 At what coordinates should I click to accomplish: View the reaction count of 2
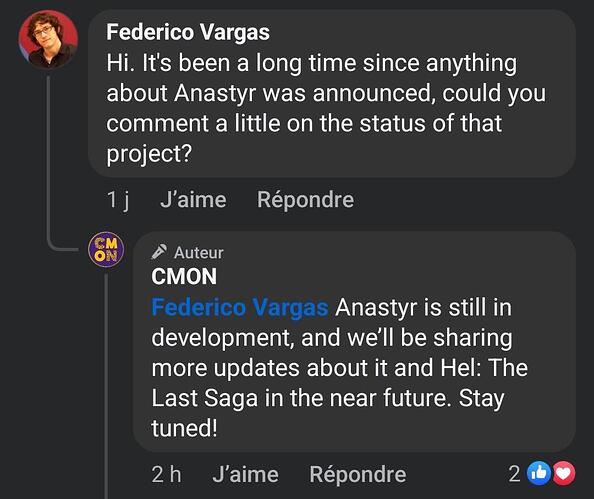514,474
